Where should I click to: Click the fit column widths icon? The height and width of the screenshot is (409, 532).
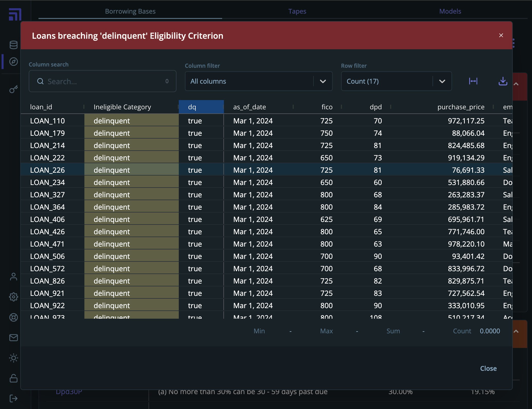click(473, 81)
